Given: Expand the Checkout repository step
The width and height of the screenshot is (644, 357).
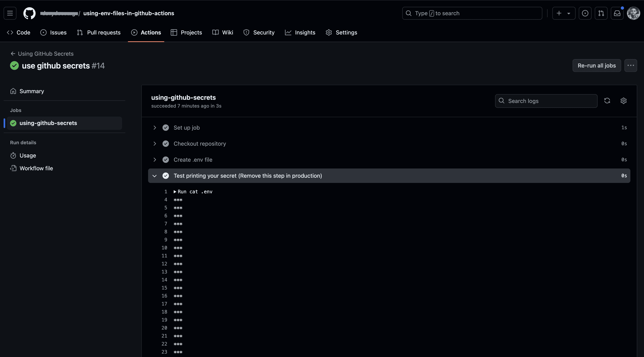Looking at the screenshot, I should click(x=154, y=144).
